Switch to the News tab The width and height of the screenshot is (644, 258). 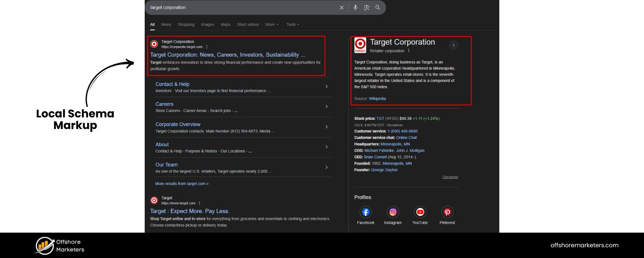pyautogui.click(x=166, y=25)
